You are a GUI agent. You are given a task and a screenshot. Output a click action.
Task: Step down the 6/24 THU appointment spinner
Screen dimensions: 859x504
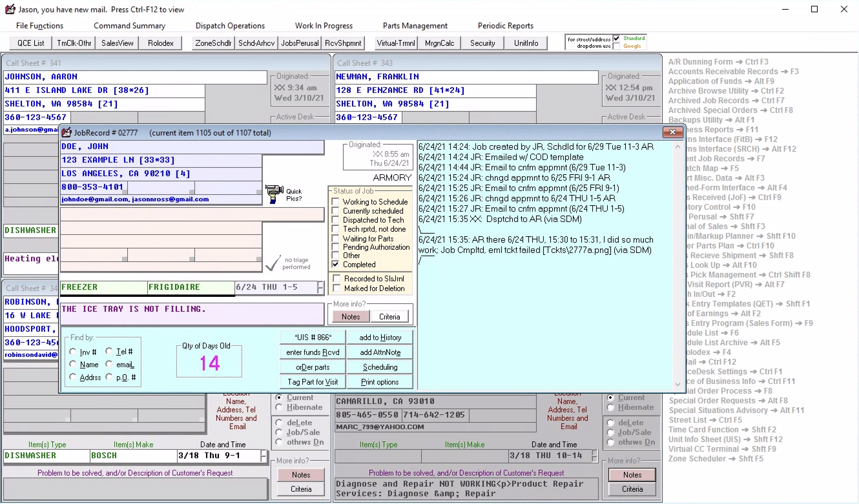click(320, 291)
